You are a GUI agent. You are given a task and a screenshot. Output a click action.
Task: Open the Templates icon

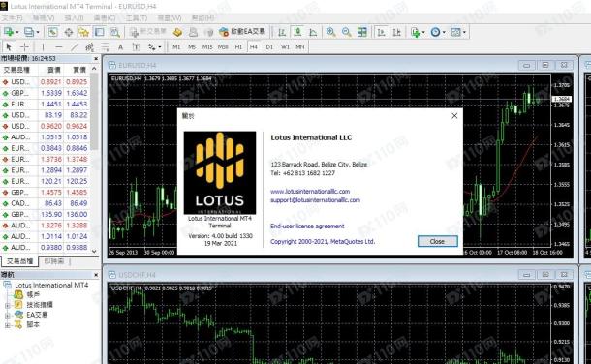click(x=455, y=32)
